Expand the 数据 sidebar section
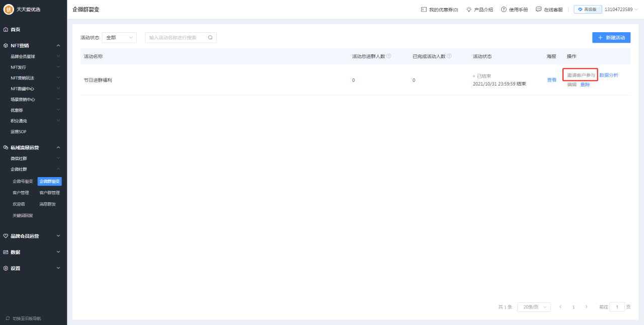 click(x=33, y=252)
